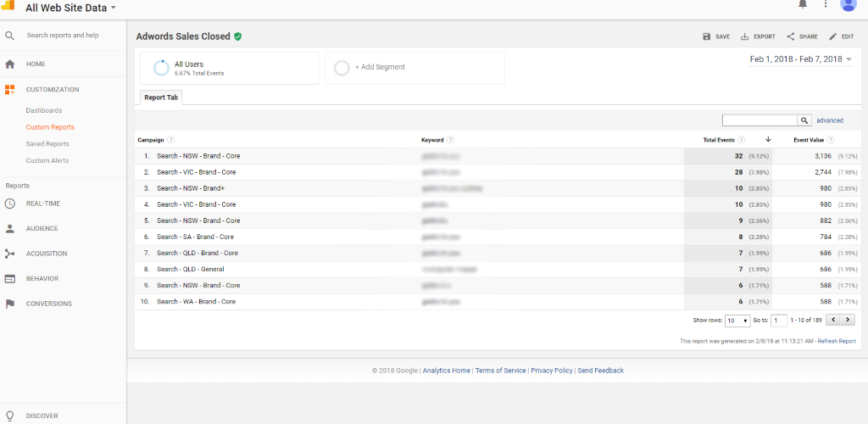This screenshot has width=868, height=424.
Task: Click the Total Events column header
Action: [719, 140]
